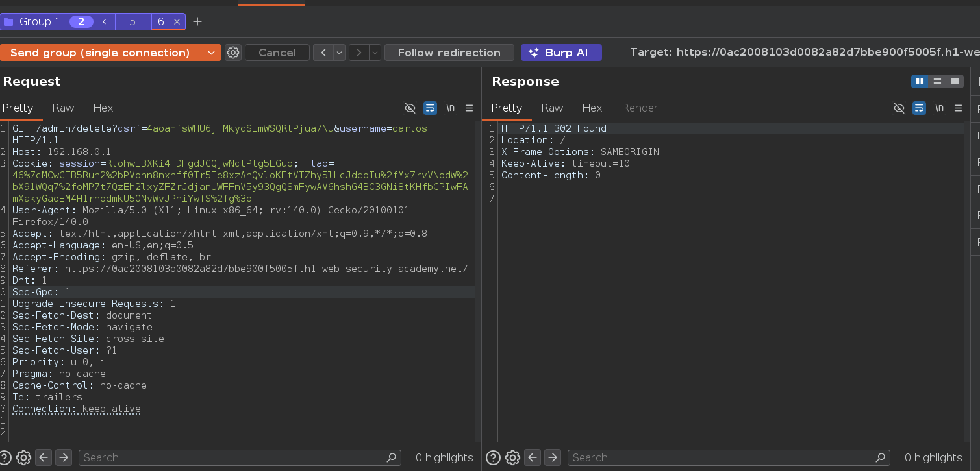The width and height of the screenshot is (980, 471).
Task: Click 'Sec-Gpc: 1' highlighted request line
Action: coord(42,292)
